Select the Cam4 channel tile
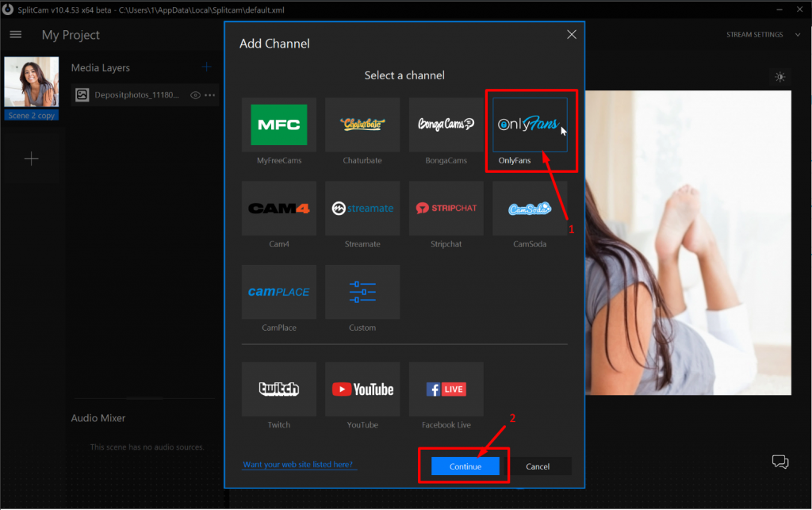 pyautogui.click(x=278, y=208)
